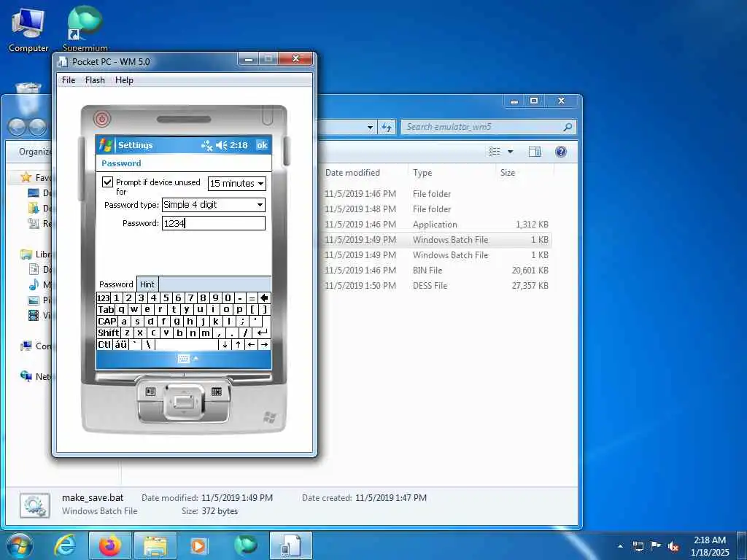This screenshot has width=747, height=560.
Task: Open the Help menu
Action: pos(124,80)
